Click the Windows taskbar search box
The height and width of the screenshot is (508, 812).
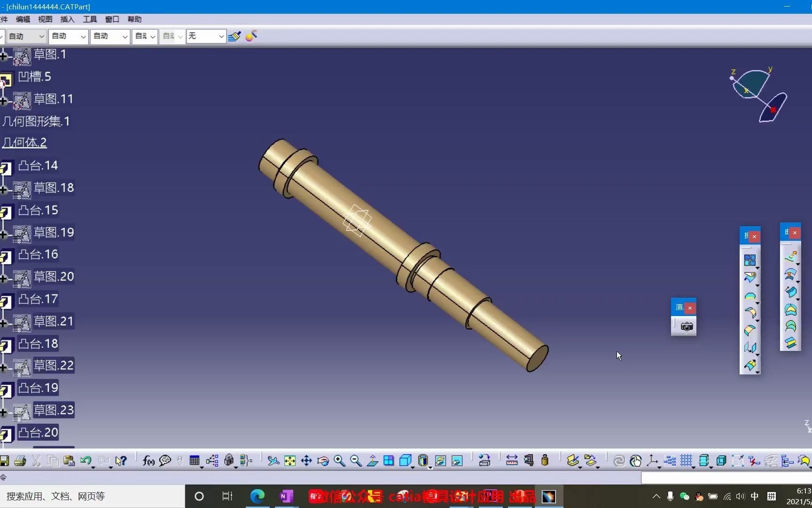click(92, 496)
